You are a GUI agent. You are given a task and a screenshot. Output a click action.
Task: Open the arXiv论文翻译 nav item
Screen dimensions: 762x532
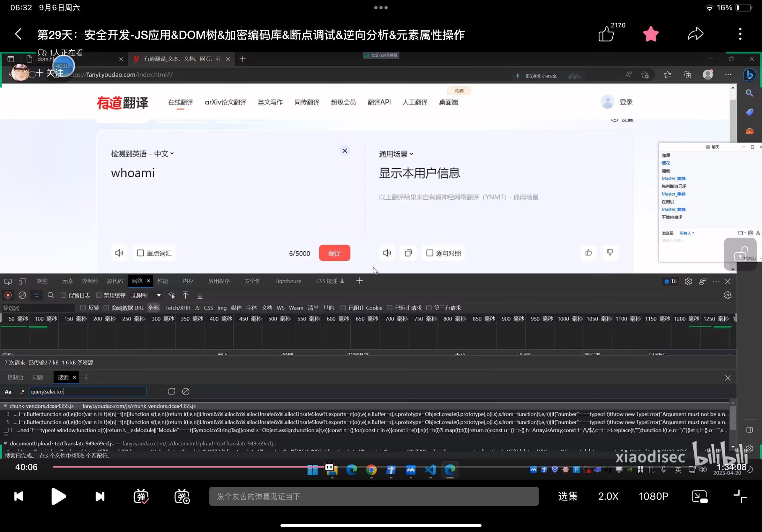225,102
